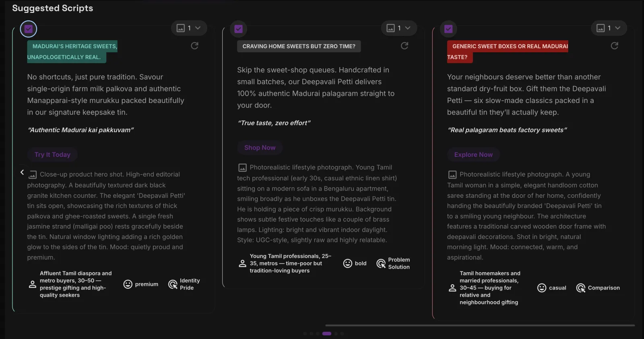Click the Problem Solution angle icon
This screenshot has width=644, height=339.
pos(381,263)
